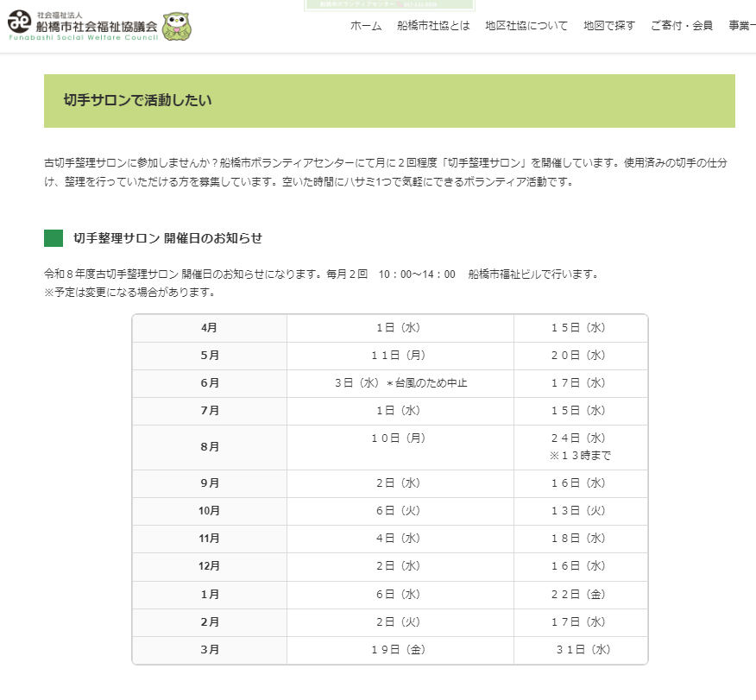Open the ホーム menu item

366,26
